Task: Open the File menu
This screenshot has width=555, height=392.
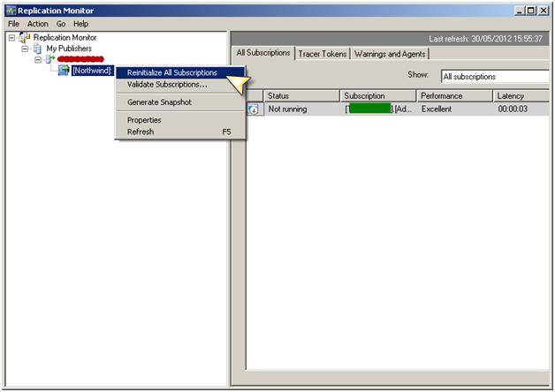Action: pyautogui.click(x=13, y=24)
